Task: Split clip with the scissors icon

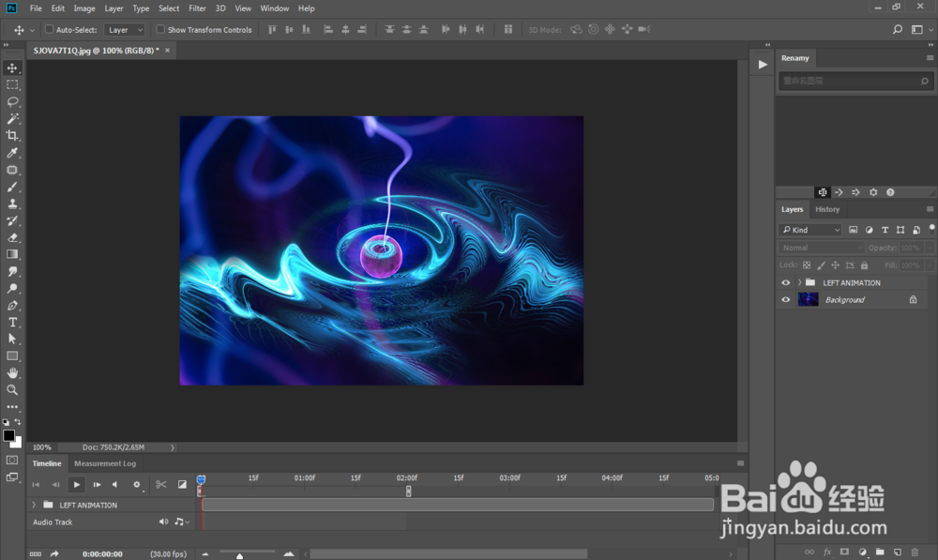Action: pos(161,485)
